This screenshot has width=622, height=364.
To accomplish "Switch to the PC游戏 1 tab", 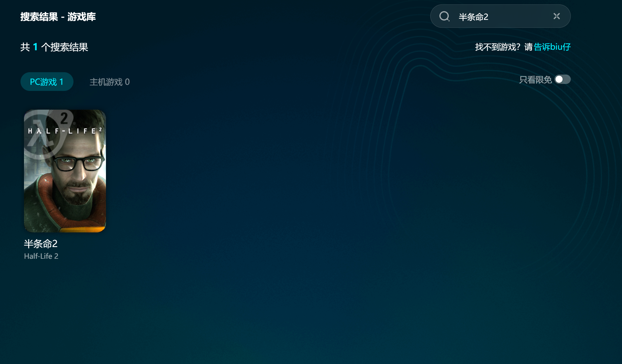I will [47, 82].
